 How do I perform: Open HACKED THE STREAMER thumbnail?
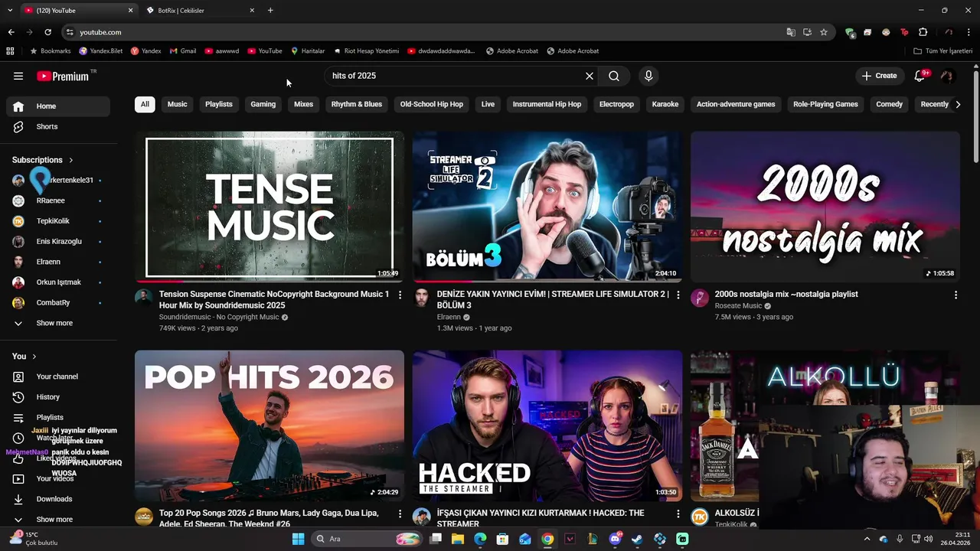click(547, 425)
